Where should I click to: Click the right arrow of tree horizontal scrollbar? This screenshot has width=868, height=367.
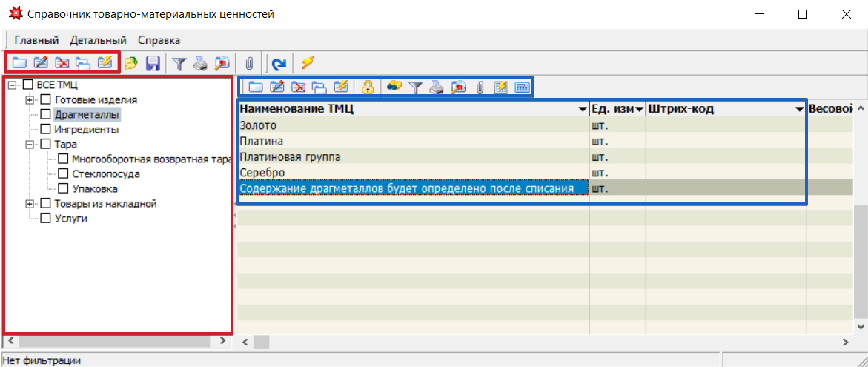[x=222, y=341]
